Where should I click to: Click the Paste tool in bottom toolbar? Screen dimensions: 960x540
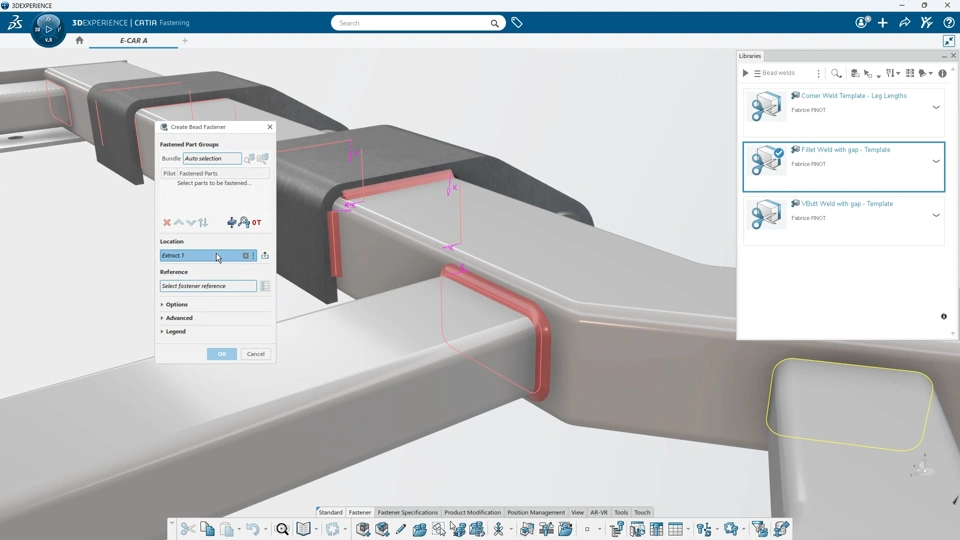point(227,529)
